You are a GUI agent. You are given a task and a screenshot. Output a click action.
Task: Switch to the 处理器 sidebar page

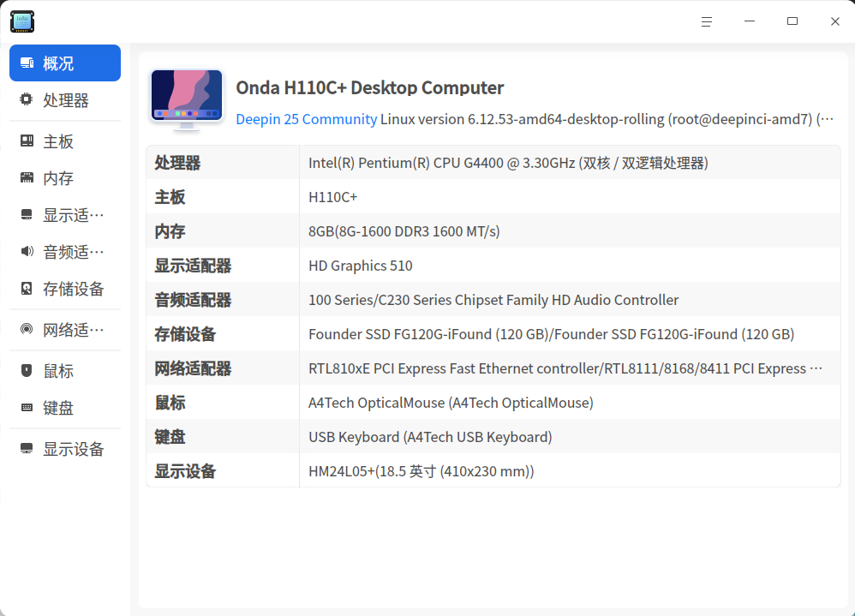65,100
